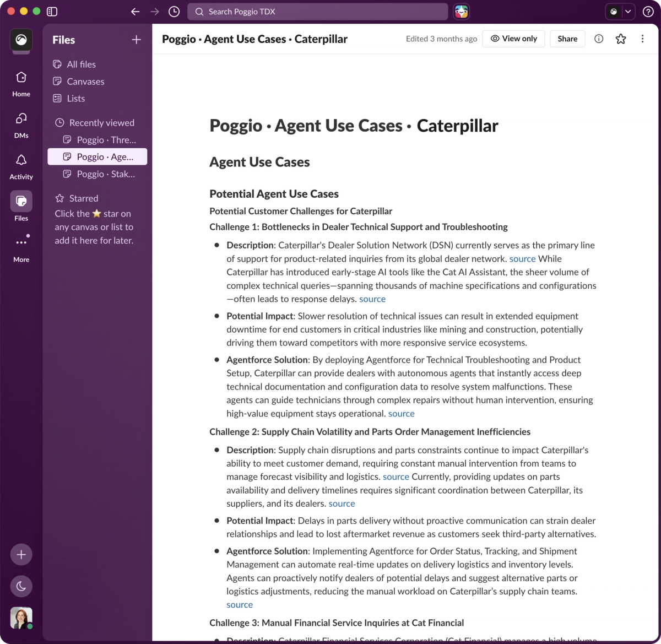Open DMs in the sidebar
This screenshot has width=661, height=644.
point(21,125)
